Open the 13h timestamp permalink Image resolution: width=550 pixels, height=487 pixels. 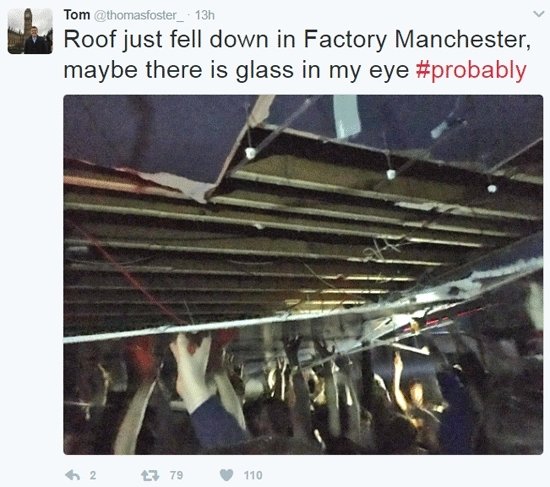pyautogui.click(x=204, y=15)
